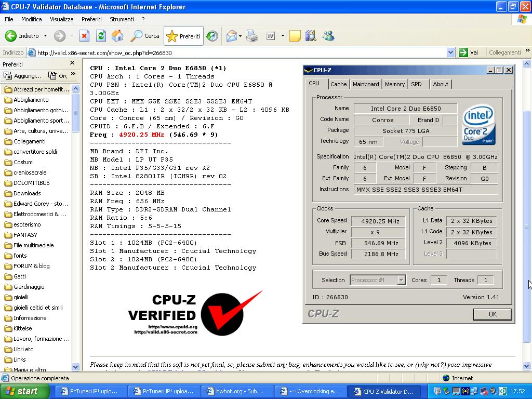This screenshot has height=399, width=532.
Task: Switch to Overclocking taskbar window
Action: [311, 392]
